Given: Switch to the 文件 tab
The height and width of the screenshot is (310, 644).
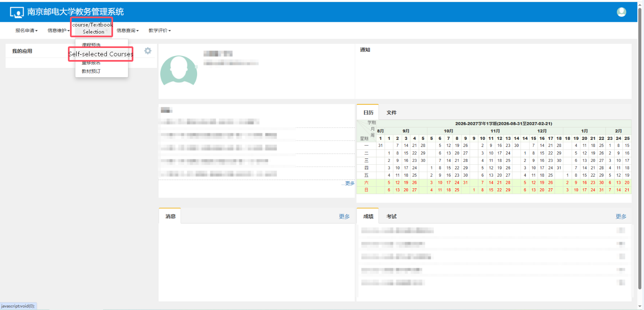Looking at the screenshot, I should (391, 113).
